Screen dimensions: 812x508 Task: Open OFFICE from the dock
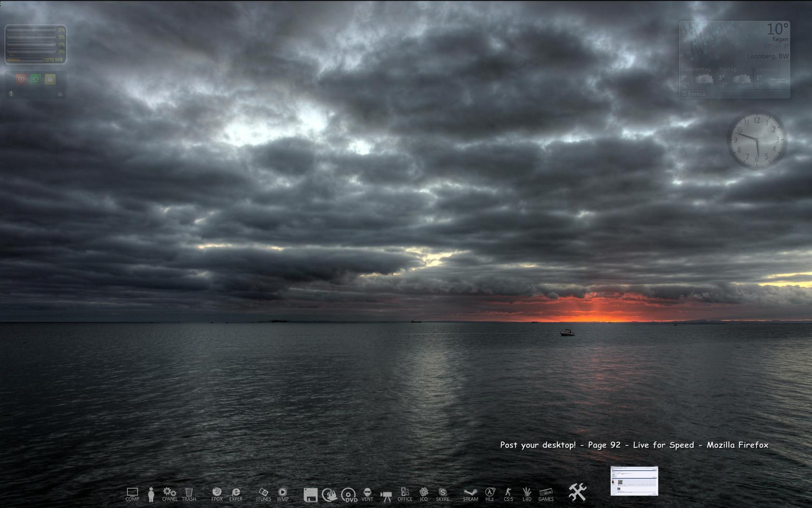click(405, 494)
